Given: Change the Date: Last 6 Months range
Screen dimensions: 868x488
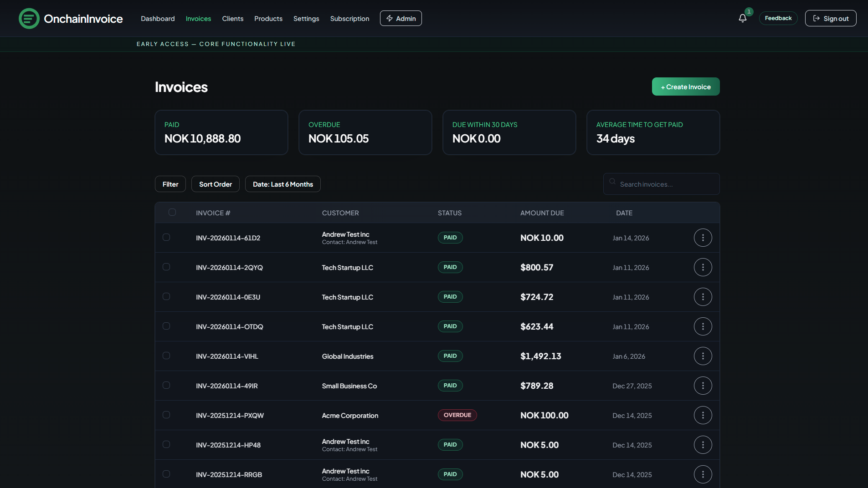Looking at the screenshot, I should tap(282, 184).
